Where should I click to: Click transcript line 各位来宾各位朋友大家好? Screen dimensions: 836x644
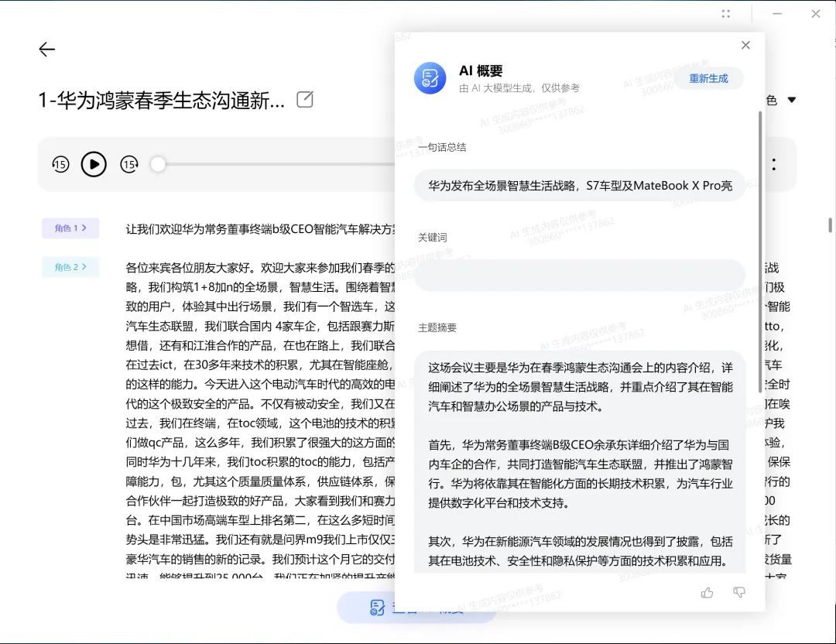[x=260, y=268]
